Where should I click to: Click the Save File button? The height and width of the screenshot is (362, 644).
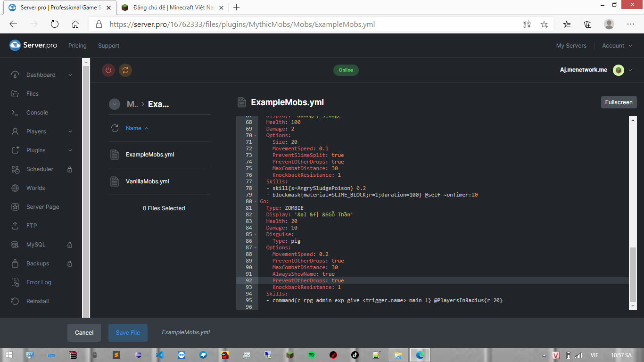pyautogui.click(x=128, y=333)
